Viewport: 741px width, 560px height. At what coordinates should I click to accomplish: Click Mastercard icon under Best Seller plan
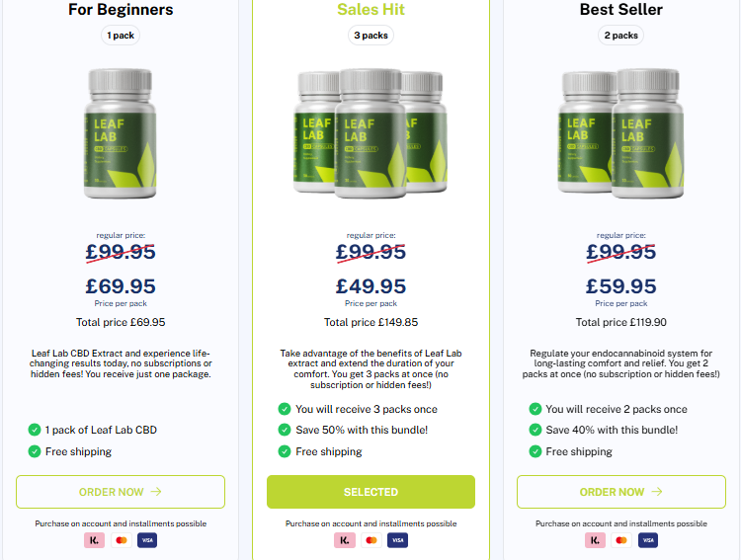click(x=621, y=540)
